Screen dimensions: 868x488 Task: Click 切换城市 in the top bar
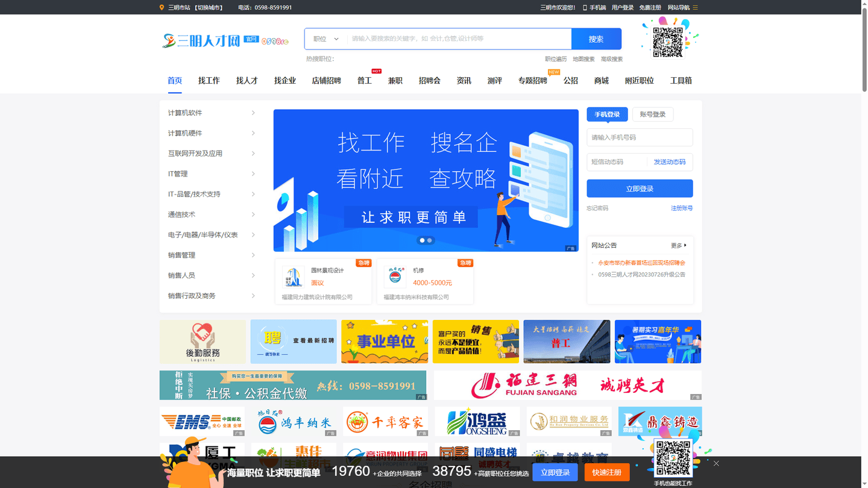(x=209, y=7)
